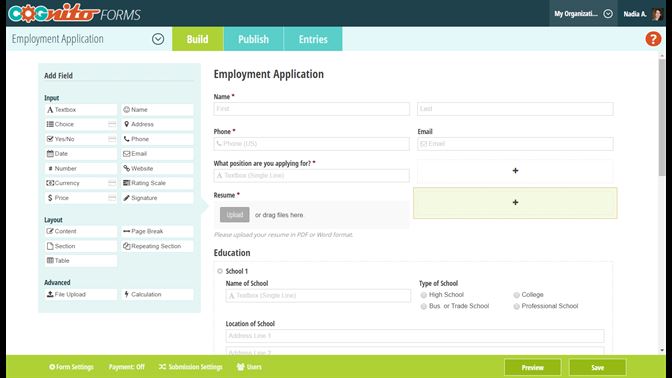Image resolution: width=672 pixels, height=378 pixels.
Task: Add a Table element
Action: point(81,261)
